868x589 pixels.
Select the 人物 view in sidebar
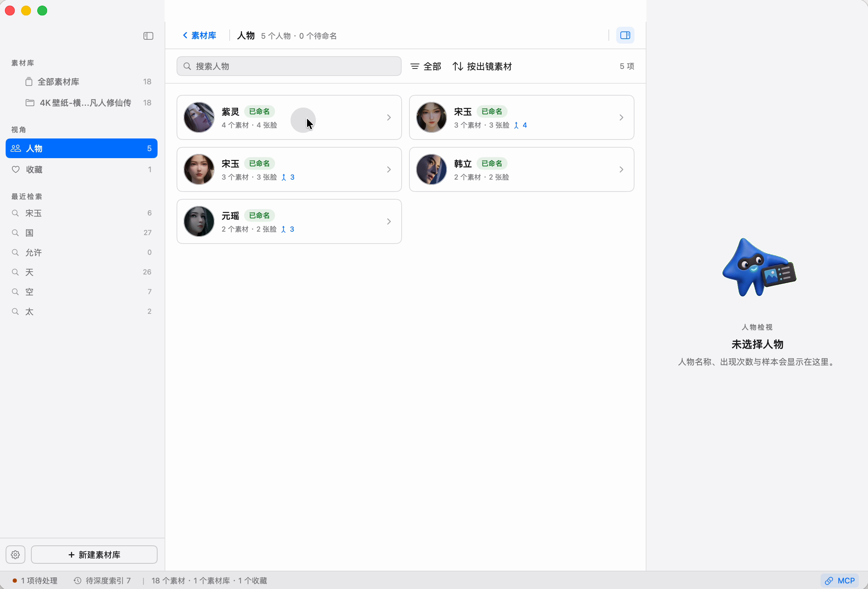click(x=82, y=148)
